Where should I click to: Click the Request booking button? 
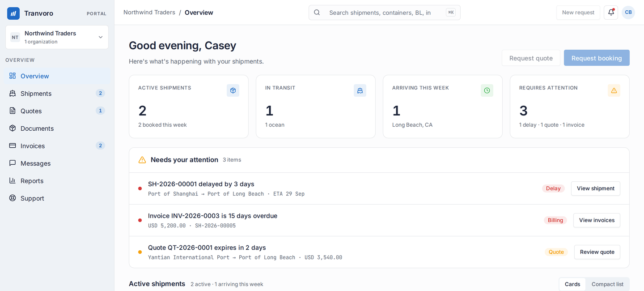tap(597, 58)
